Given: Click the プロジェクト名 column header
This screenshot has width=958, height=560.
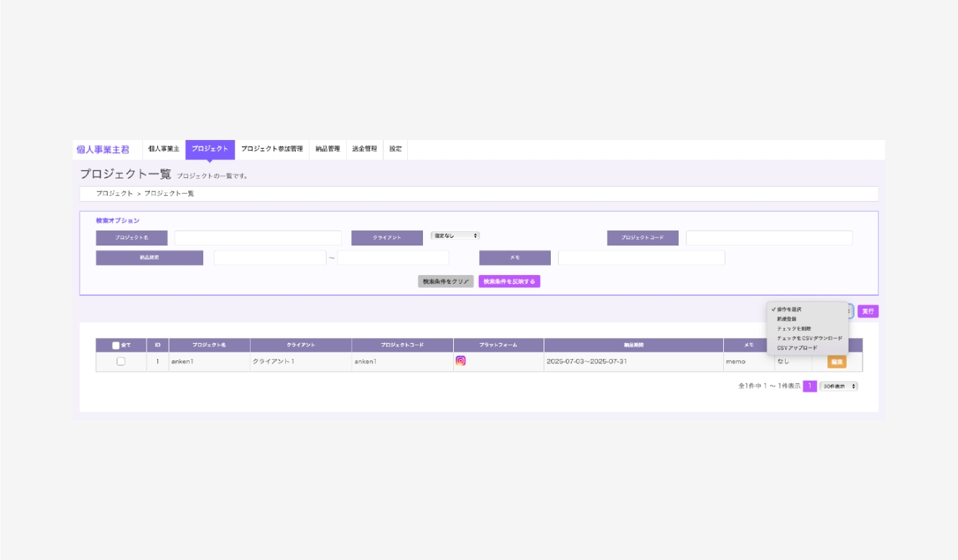Looking at the screenshot, I should click(x=209, y=345).
